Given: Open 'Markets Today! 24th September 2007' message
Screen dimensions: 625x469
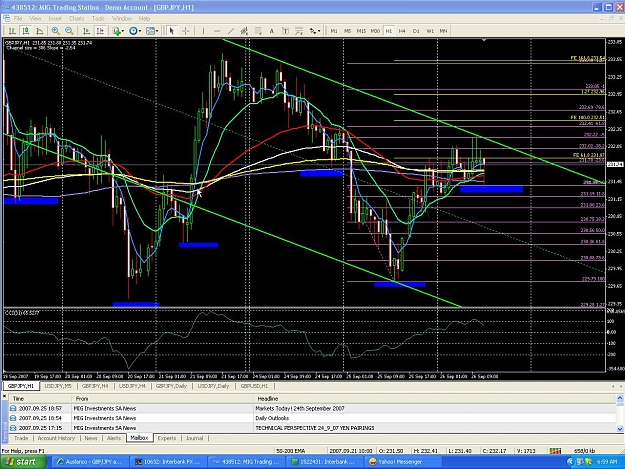Looking at the screenshot, I should point(312,408).
